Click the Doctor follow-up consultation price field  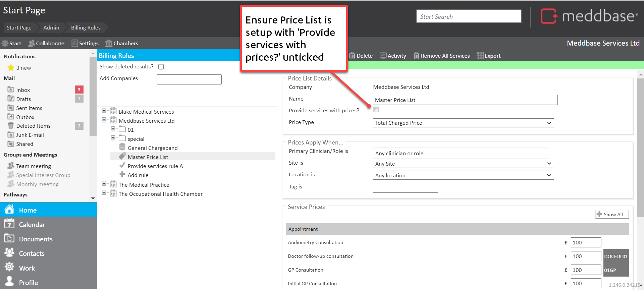tap(586, 256)
